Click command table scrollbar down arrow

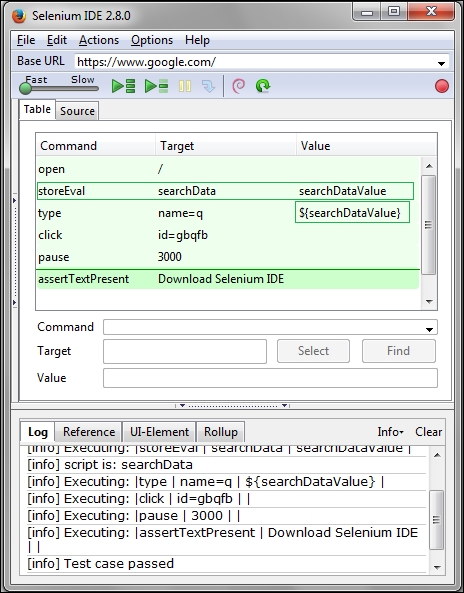pos(429,301)
